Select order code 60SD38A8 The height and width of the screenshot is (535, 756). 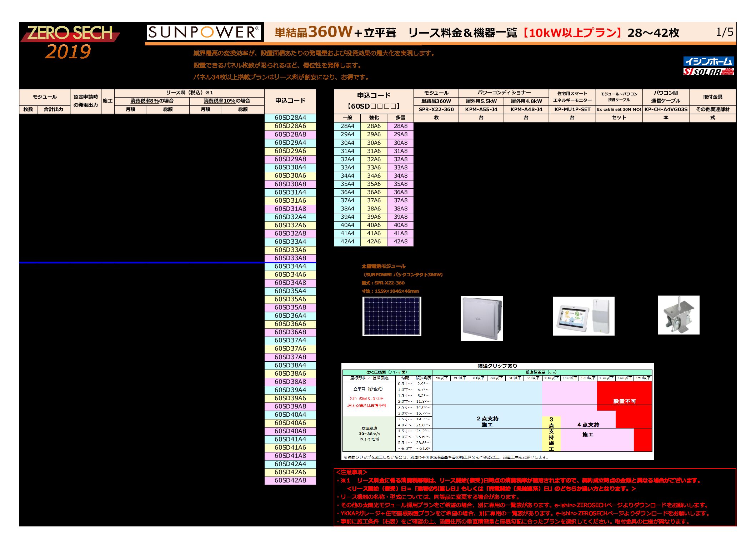coord(290,382)
